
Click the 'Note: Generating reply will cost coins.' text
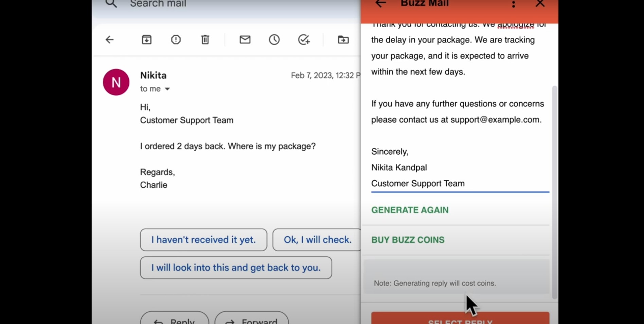click(x=435, y=283)
